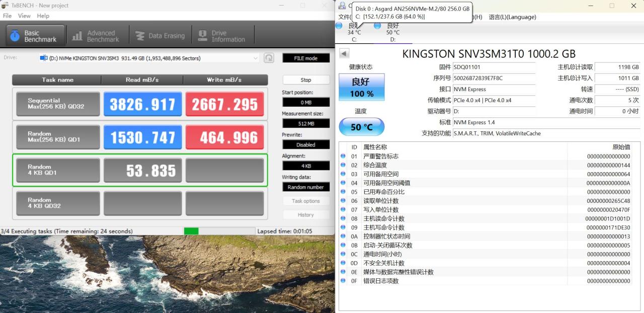Viewport: 644px width, 313px height.
Task: Open the Writing data Random number selector
Action: coord(306,187)
